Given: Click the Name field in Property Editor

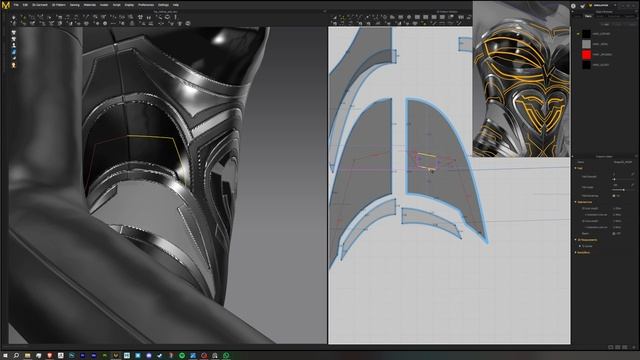Looking at the screenshot, I should coord(622,162).
